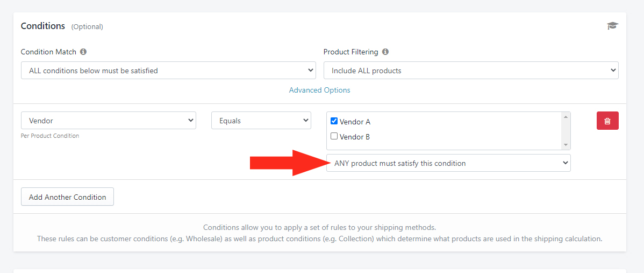This screenshot has height=273, width=644.
Task: Open the Equals operator dropdown
Action: (261, 121)
